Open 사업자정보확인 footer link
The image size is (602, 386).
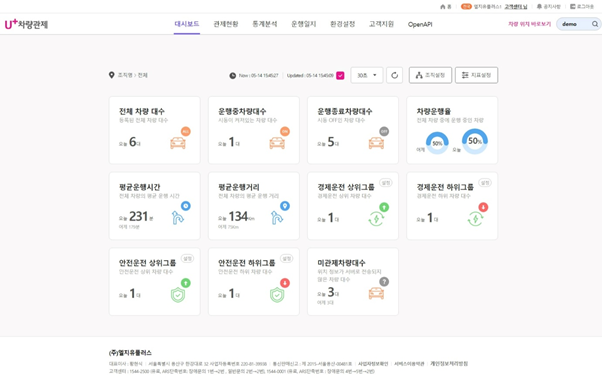[373, 363]
